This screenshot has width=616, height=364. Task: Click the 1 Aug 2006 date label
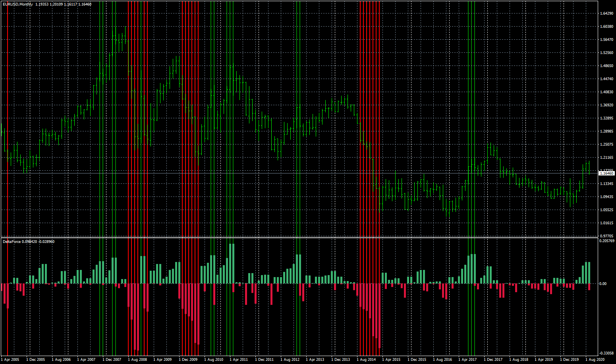[x=61, y=360]
